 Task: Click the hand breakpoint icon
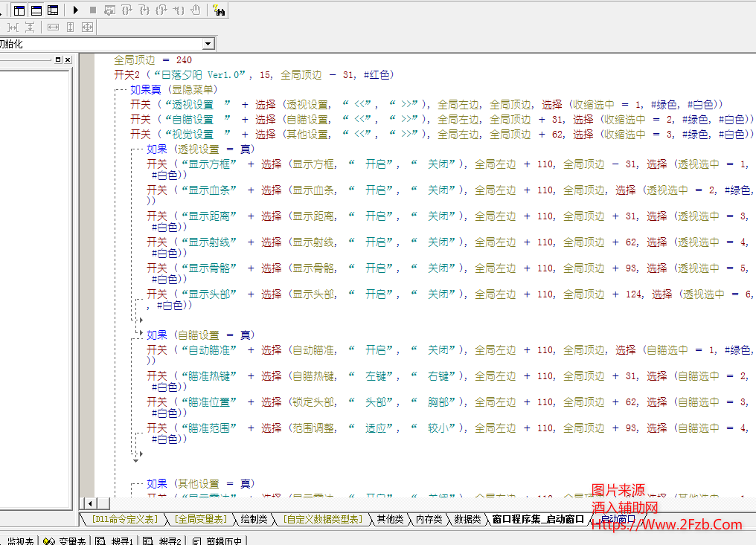pyautogui.click(x=196, y=10)
